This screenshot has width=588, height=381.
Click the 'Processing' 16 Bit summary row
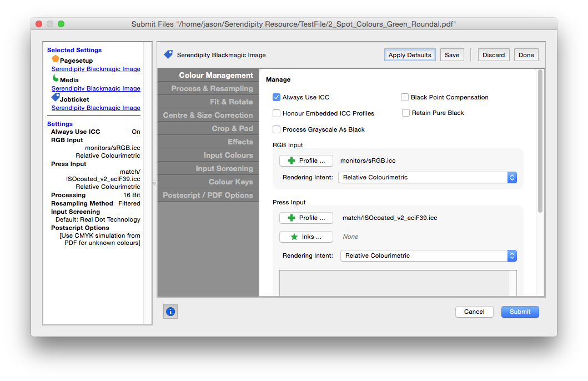[96, 195]
